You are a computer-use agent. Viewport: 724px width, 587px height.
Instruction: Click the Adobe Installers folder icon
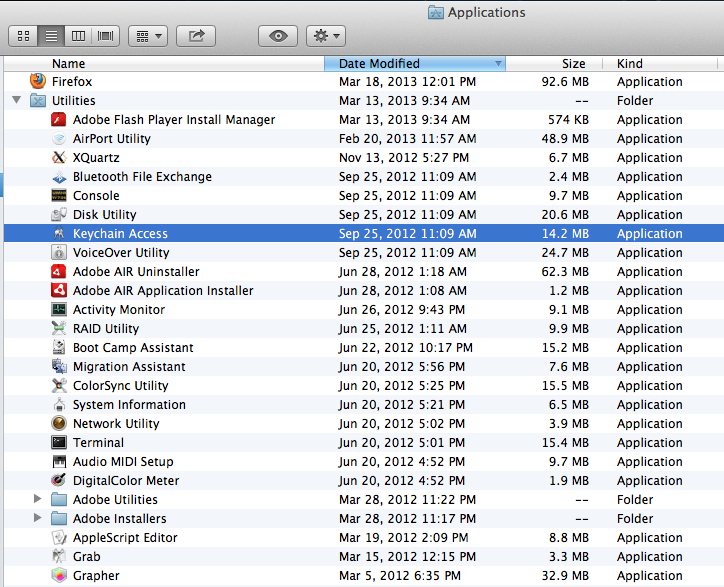(x=59, y=518)
